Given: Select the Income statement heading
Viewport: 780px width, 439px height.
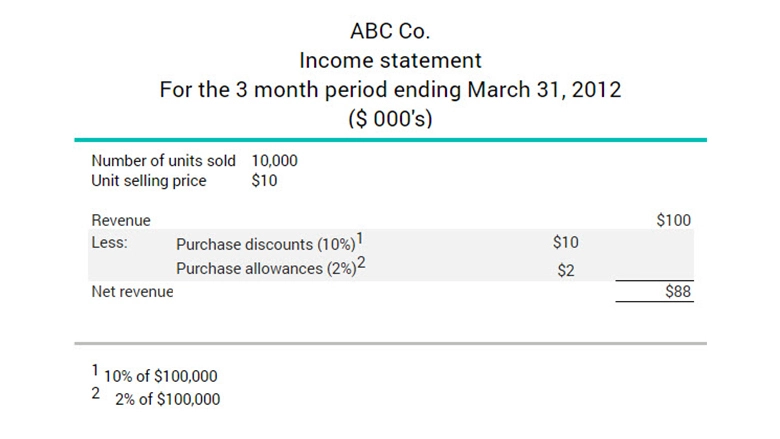Looking at the screenshot, I should 390,60.
